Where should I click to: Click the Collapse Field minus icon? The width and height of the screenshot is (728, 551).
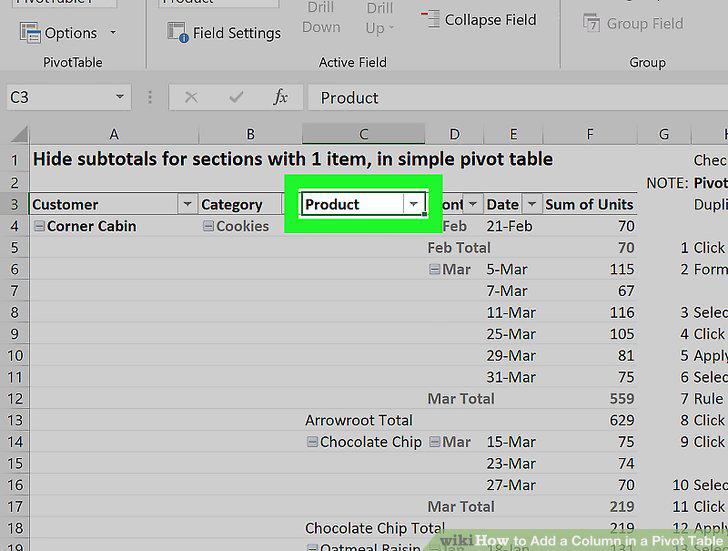point(430,19)
